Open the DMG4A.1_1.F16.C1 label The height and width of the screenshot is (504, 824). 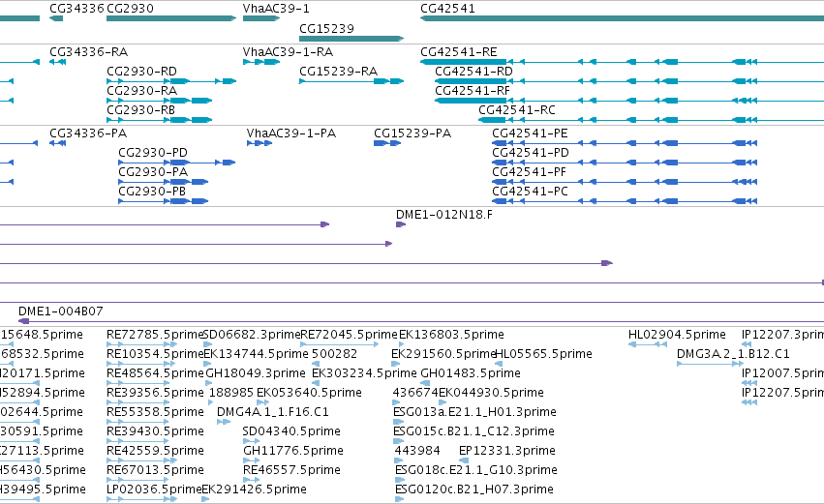point(273,412)
